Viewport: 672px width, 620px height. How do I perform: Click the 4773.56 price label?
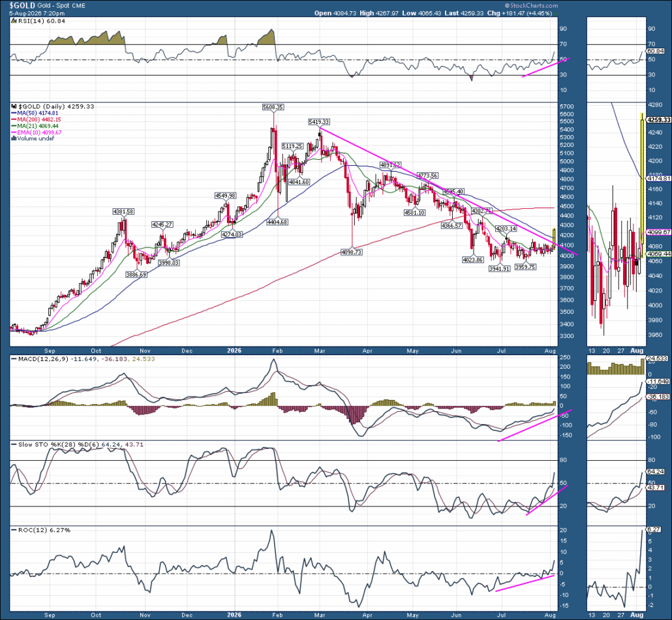[x=427, y=176]
